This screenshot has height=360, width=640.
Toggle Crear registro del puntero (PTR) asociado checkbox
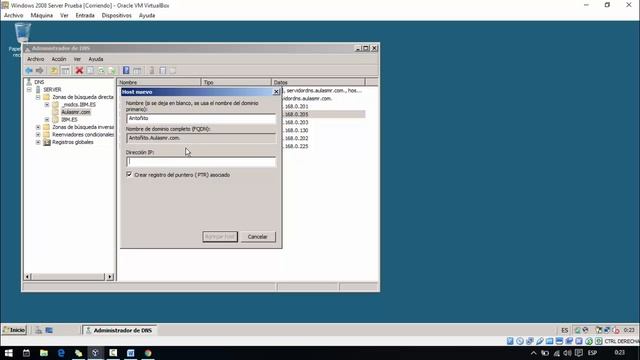(x=129, y=174)
